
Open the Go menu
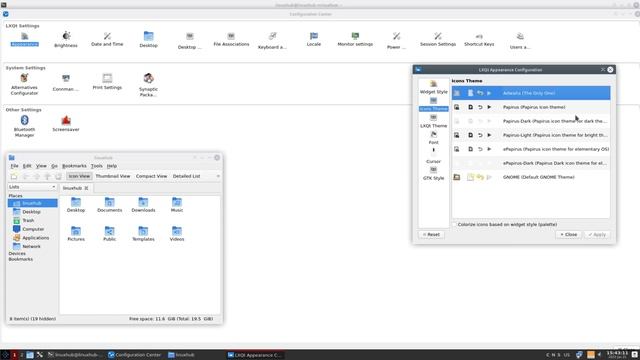[x=54, y=166]
